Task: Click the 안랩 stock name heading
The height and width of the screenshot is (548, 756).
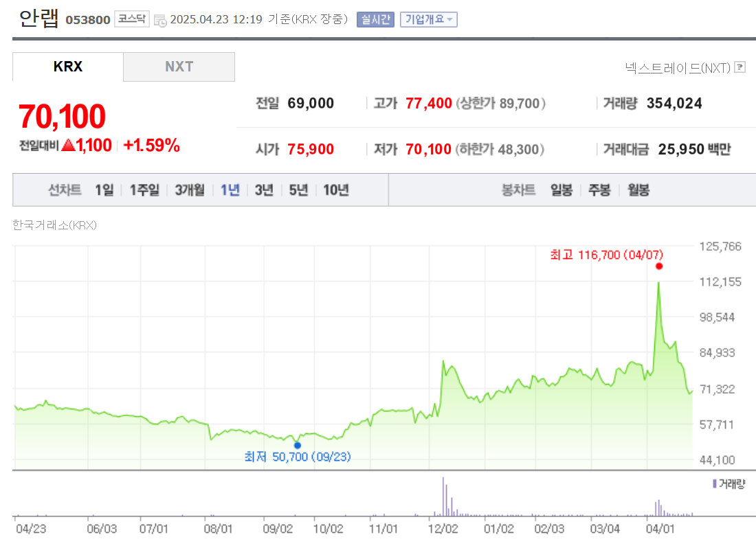Action: [x=39, y=18]
